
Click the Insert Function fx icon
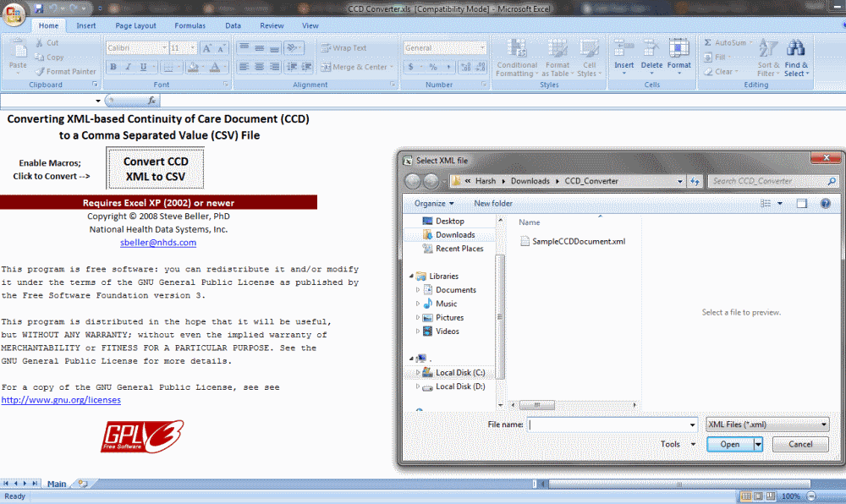click(151, 101)
